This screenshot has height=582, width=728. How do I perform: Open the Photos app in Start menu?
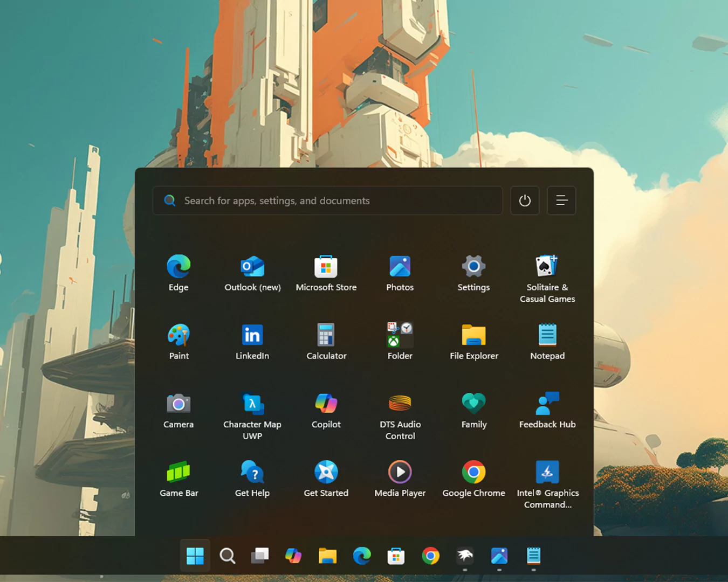tap(400, 273)
